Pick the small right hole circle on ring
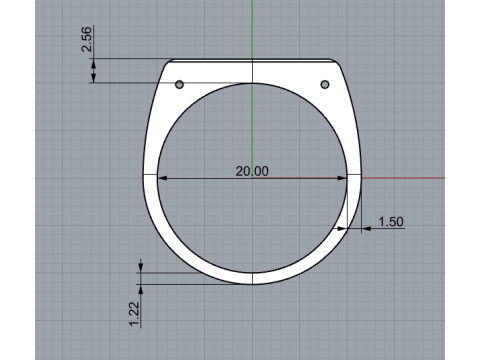Screen dimensions: 480x360 click(325, 84)
